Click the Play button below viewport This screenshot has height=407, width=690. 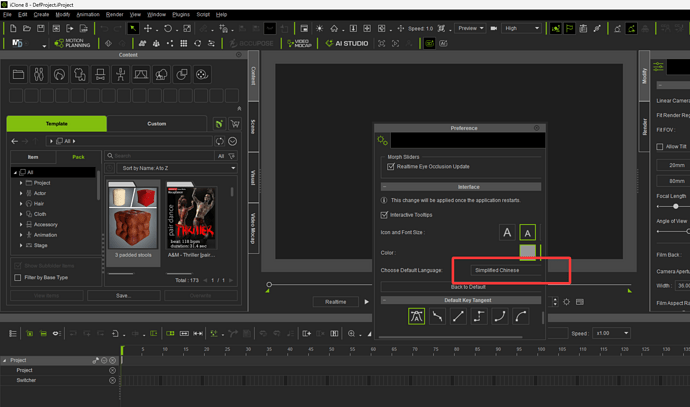point(367,302)
